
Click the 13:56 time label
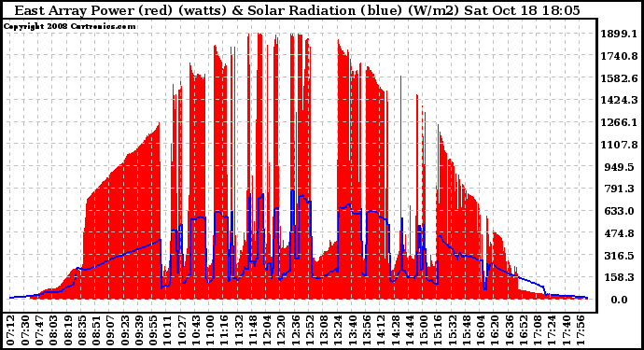coord(367,329)
